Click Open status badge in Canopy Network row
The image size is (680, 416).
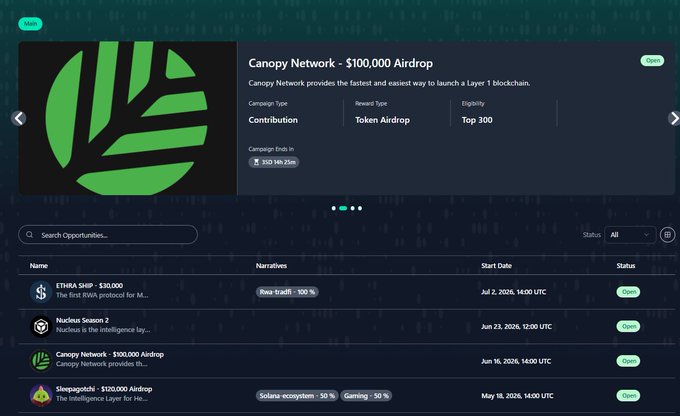tap(628, 361)
